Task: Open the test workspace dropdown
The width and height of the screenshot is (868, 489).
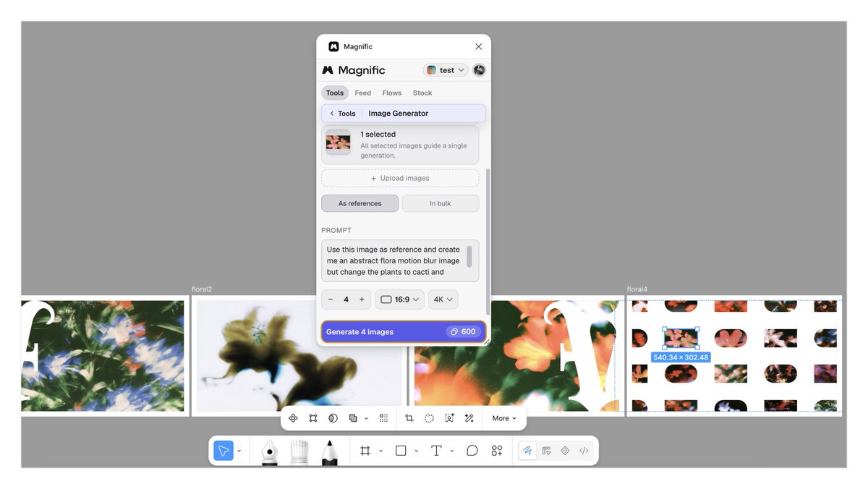Action: coord(446,70)
